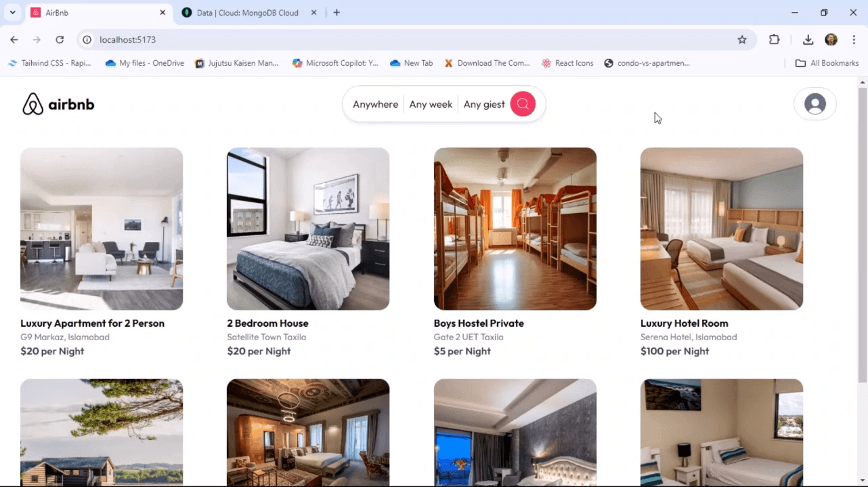Click the Gate 2 UET Taxila location text
868x487 pixels.
[x=469, y=337]
